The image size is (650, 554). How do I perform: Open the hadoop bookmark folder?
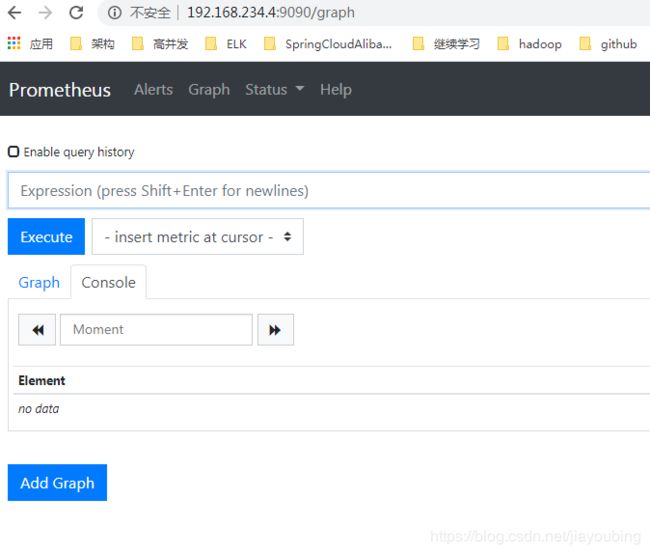point(529,44)
